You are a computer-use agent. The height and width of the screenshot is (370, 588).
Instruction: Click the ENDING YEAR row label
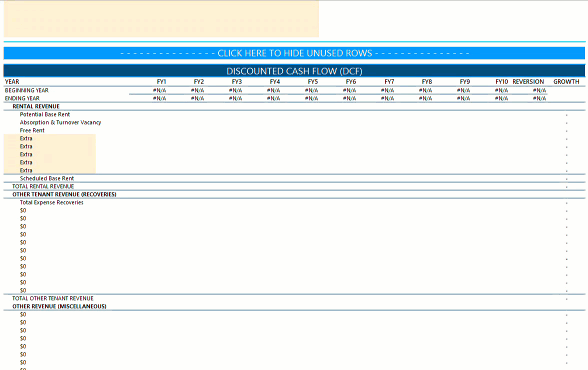[22, 98]
